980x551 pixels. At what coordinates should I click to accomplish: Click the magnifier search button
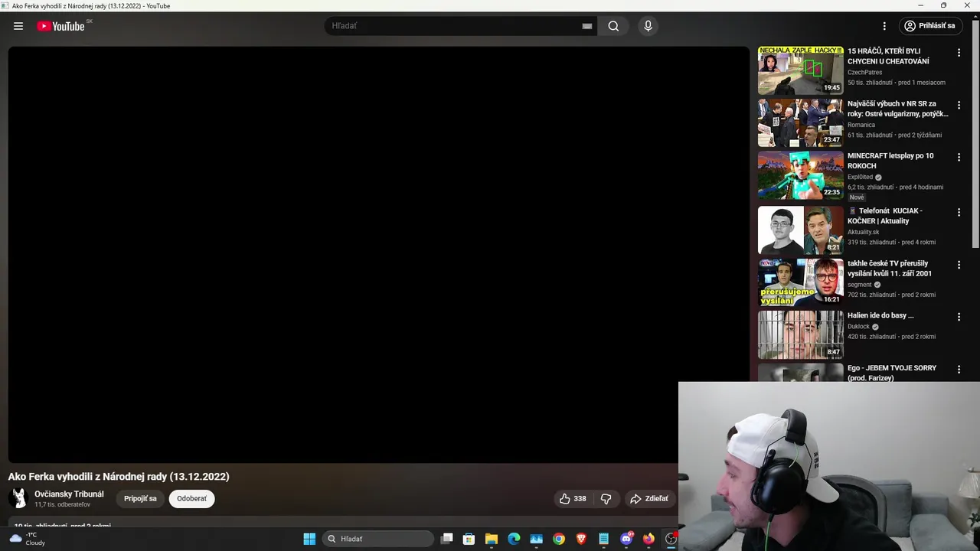(x=613, y=26)
